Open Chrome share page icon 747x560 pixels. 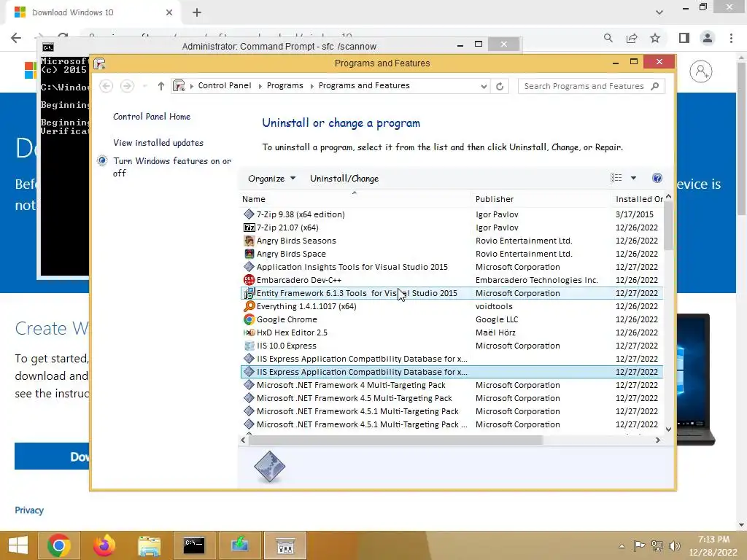point(632,38)
